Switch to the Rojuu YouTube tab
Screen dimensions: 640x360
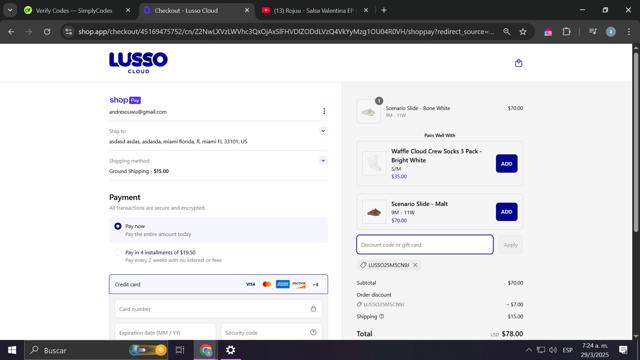click(x=313, y=11)
